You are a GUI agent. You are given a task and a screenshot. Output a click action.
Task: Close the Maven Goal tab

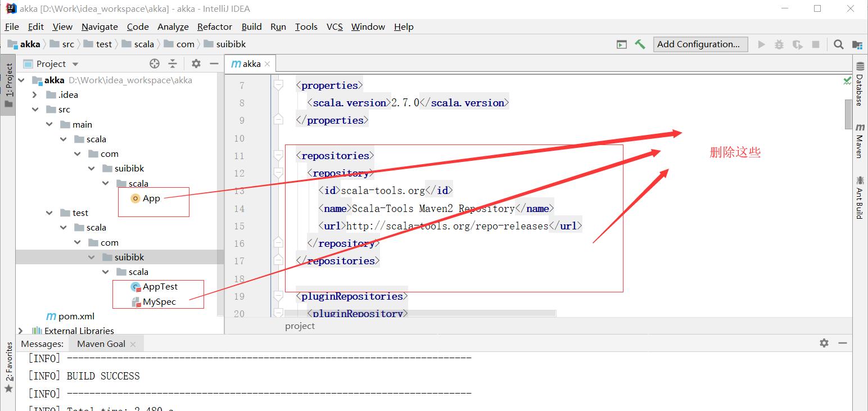pos(133,344)
